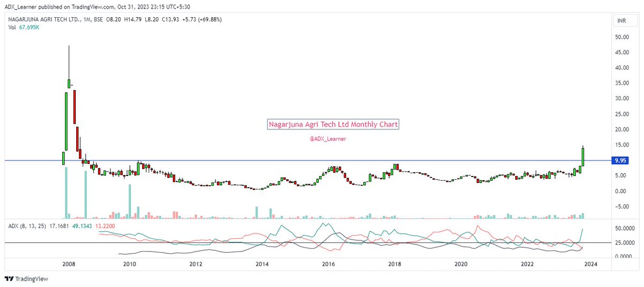
Task: Click the 30.00 price axis label
Action: 622,98
